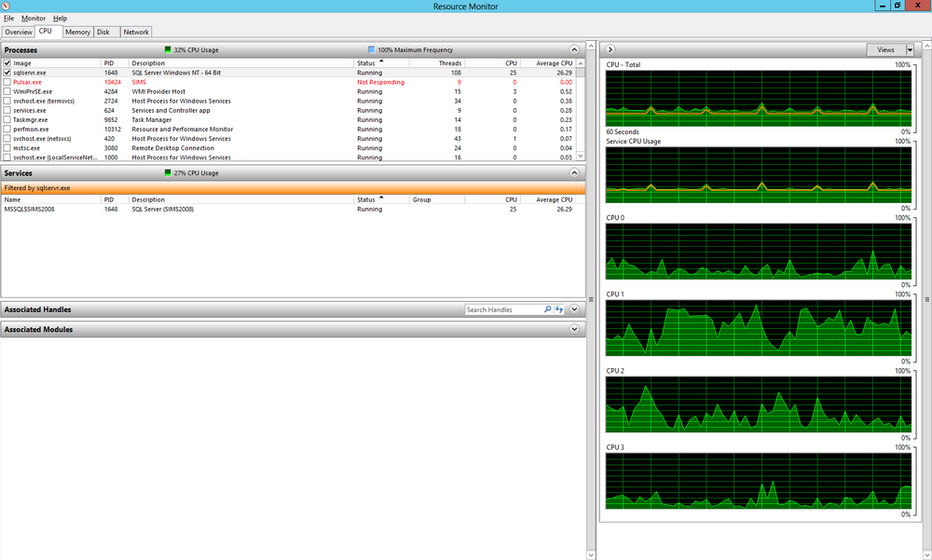Click the CPU 3 graph
The width and height of the screenshot is (932, 560).
pyautogui.click(x=759, y=481)
